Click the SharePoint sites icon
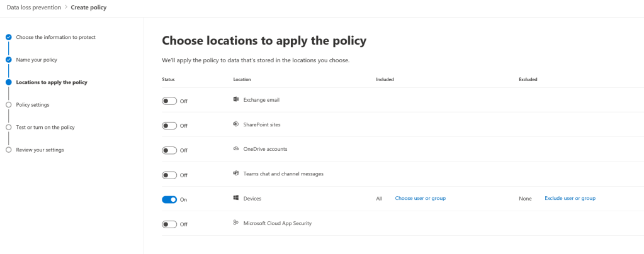Screen dimensions: 644x254 235,124
